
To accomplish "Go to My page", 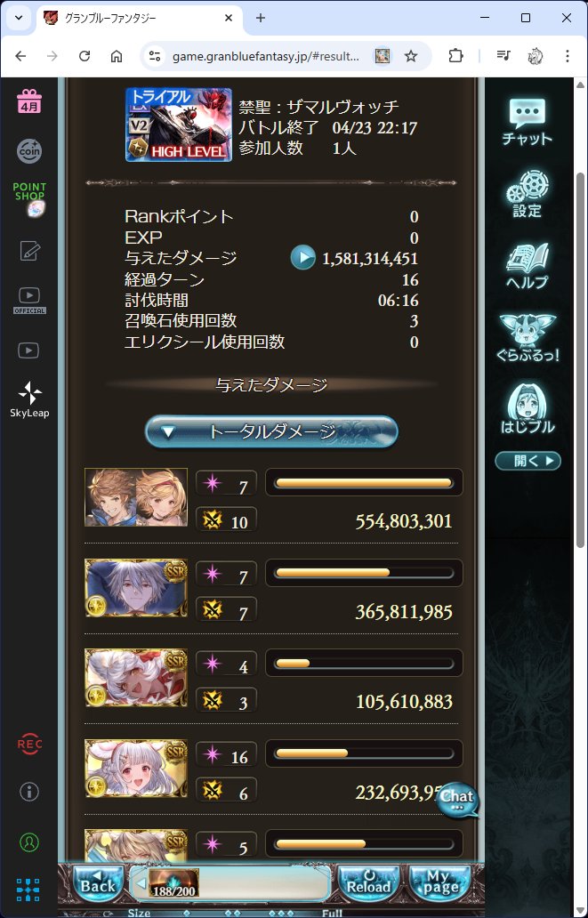I will pos(440,883).
